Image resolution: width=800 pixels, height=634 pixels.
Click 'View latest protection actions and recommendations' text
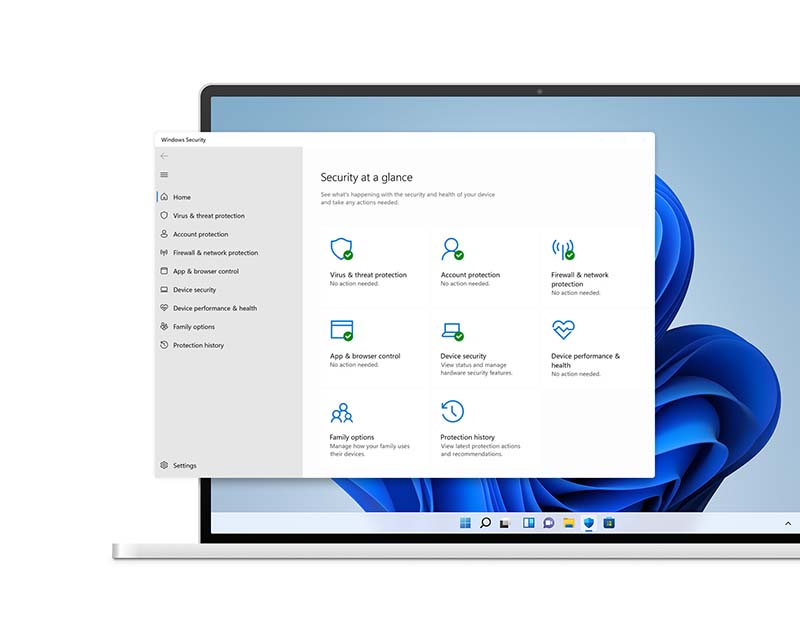coord(480,450)
